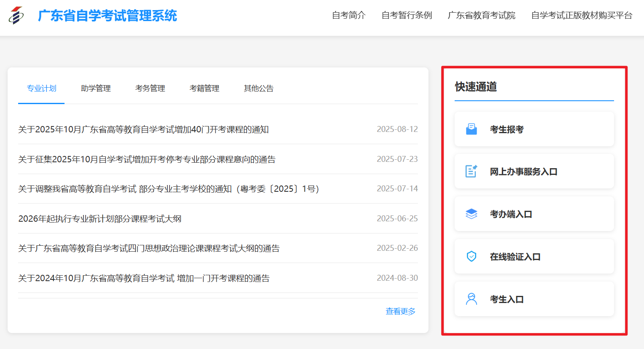Switch to the 助学管理 tab
This screenshot has height=349, width=644.
coord(95,88)
